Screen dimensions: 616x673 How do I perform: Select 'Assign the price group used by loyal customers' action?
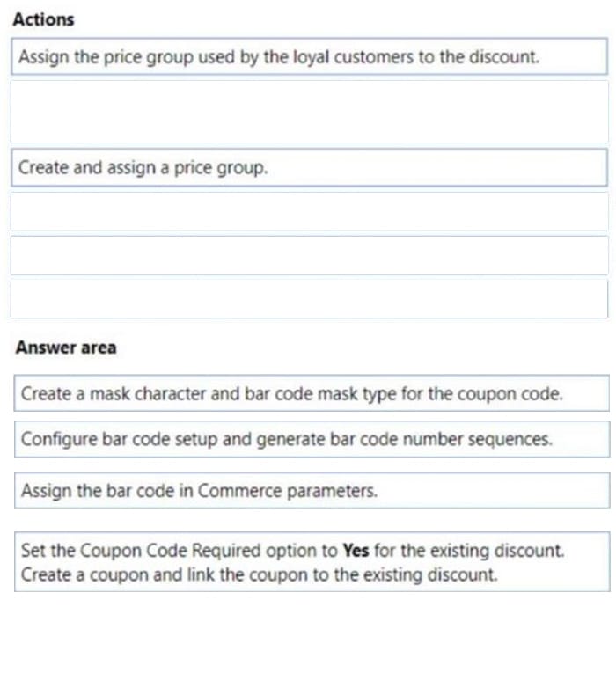pos(309,56)
